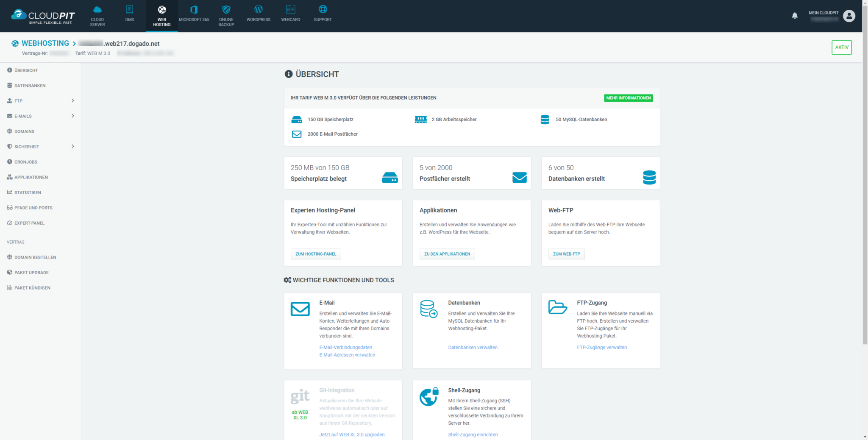Viewport: 868px width, 440px height.
Task: Open Cronjobs in the sidebar
Action: (25, 162)
